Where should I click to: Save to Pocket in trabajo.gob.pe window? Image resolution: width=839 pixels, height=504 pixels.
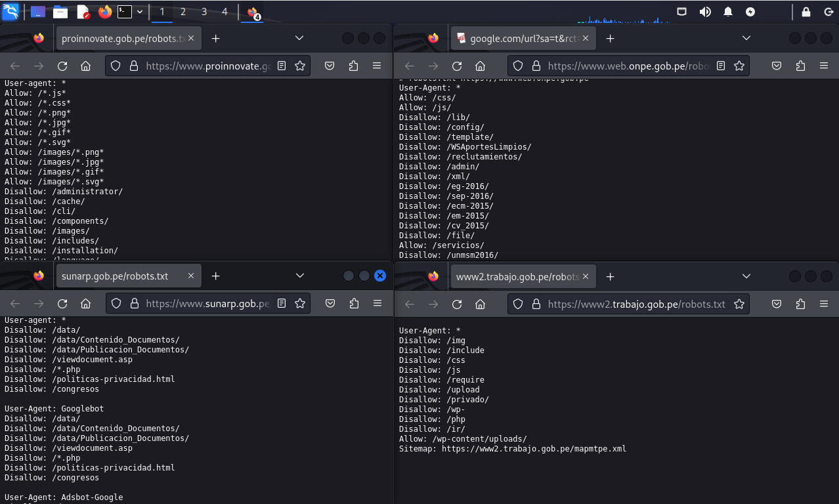(776, 304)
